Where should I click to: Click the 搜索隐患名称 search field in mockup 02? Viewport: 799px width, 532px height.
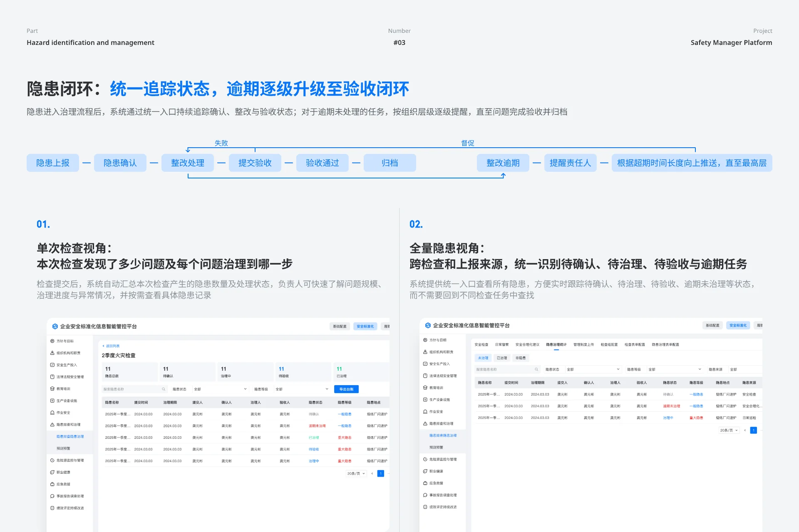507,369
